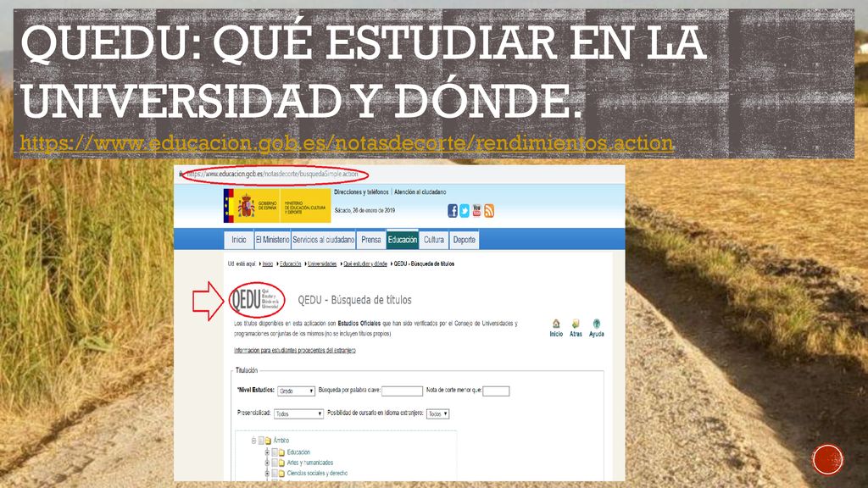Tick the Ciencias sociales y derecho checkbox
Image resolution: width=868 pixels, height=488 pixels.
274,474
